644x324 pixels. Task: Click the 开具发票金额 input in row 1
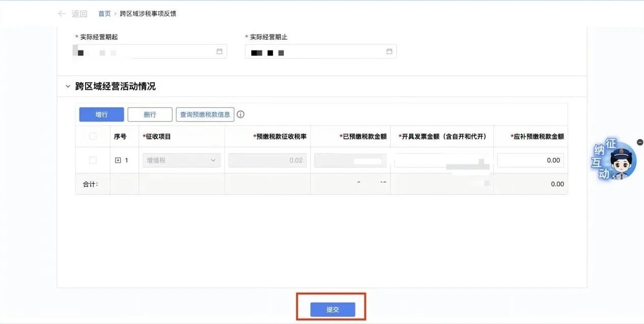(442, 160)
